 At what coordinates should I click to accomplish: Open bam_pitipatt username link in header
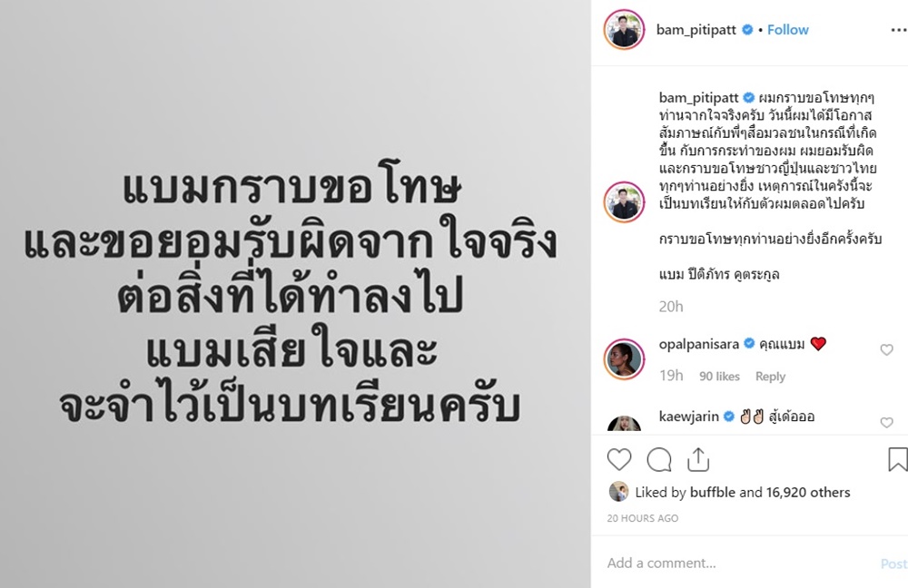(x=696, y=30)
